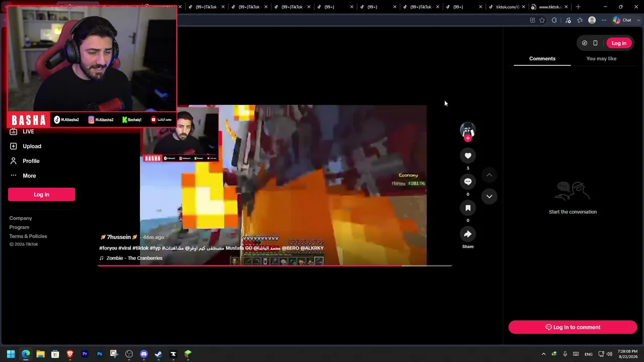Open Copilot Chat in the browser toolbar
Image resolution: width=644 pixels, height=362 pixels.
(622, 20)
